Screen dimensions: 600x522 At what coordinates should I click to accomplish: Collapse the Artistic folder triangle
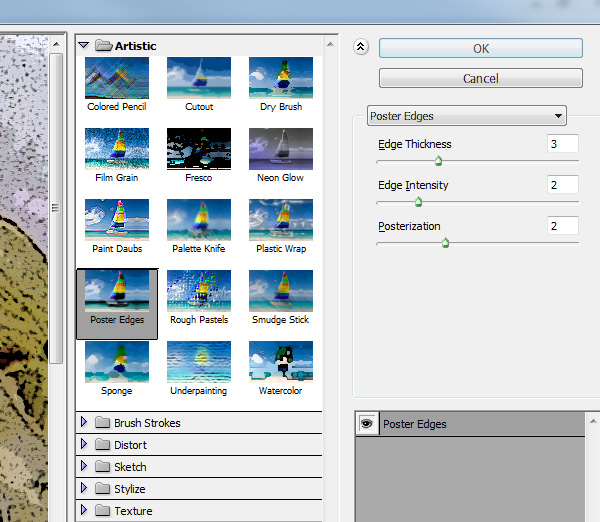pos(83,46)
